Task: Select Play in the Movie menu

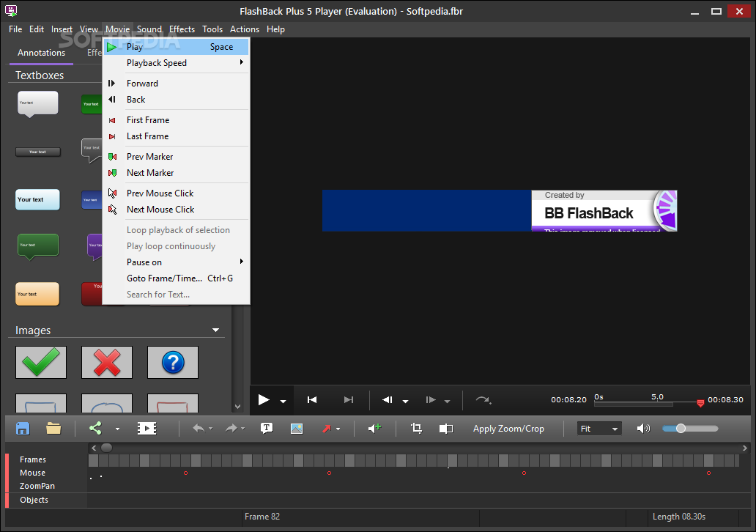Action: tap(177, 47)
